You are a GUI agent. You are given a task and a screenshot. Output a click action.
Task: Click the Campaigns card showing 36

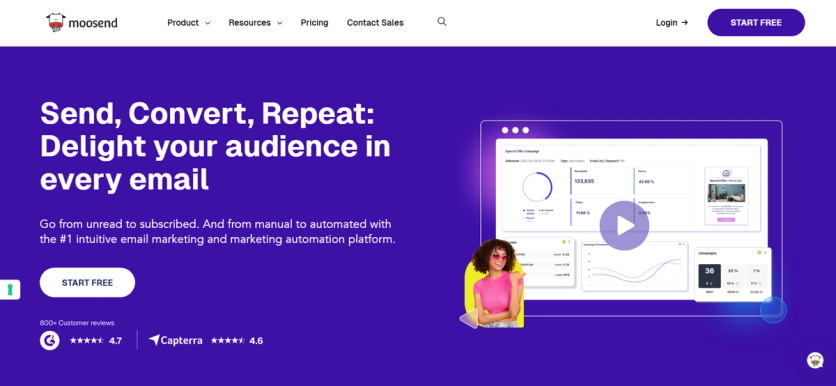coord(733,274)
